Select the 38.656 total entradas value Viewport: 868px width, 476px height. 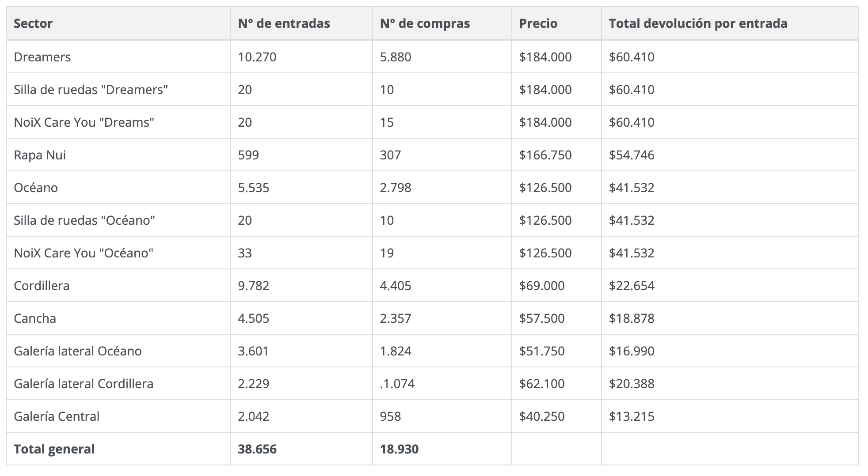(x=257, y=449)
